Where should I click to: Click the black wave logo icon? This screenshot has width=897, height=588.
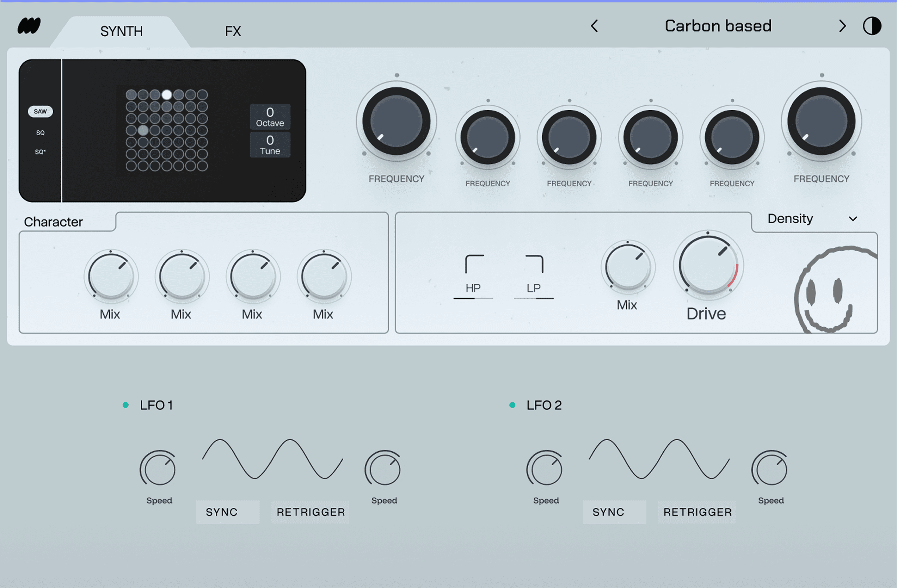pos(29,26)
